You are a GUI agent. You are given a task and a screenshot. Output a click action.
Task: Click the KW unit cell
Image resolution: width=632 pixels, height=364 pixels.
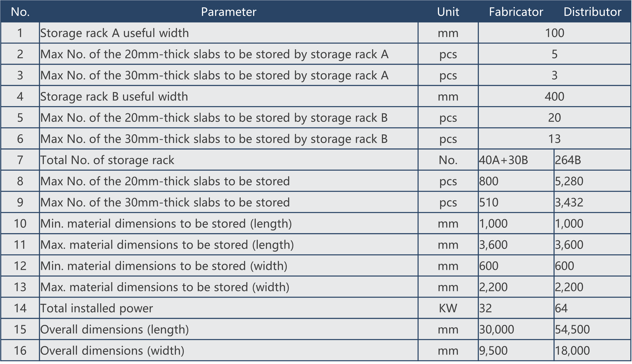448,308
